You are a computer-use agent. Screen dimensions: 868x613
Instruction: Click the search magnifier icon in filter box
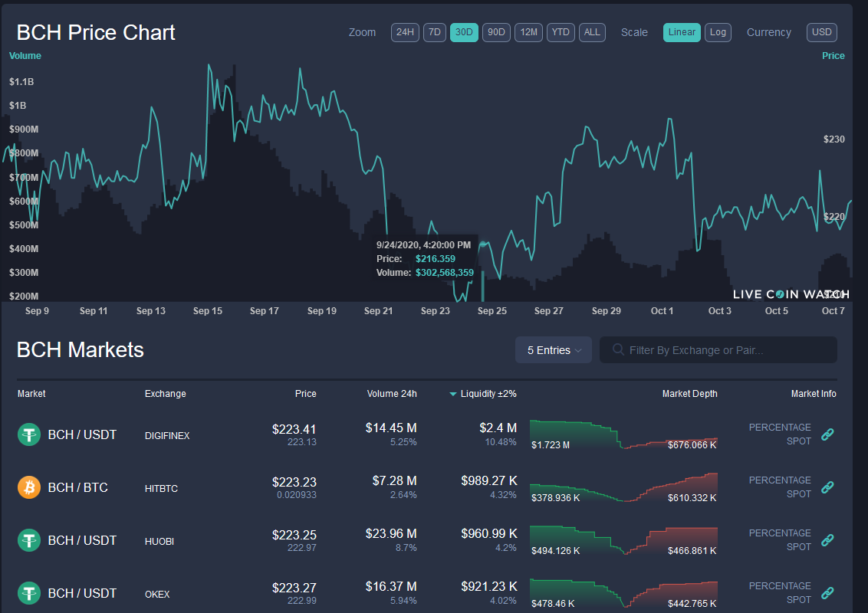618,349
